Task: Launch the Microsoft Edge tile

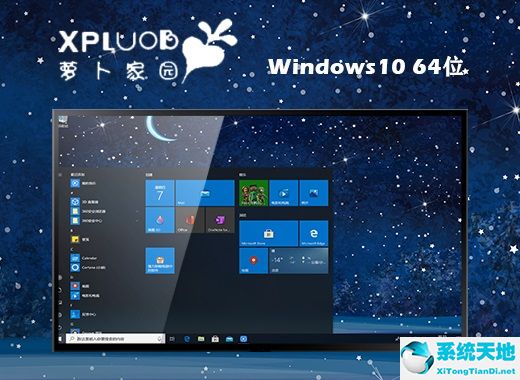Action: point(314,233)
